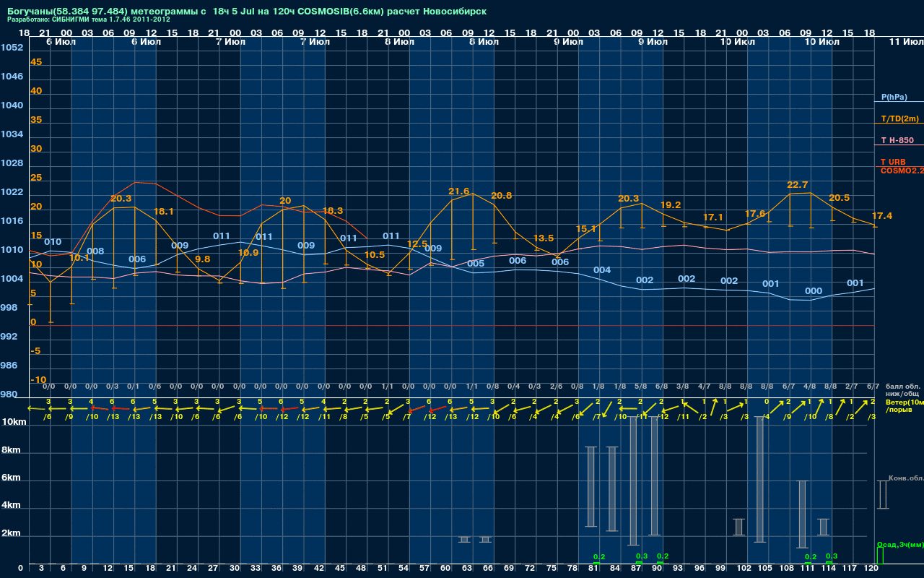Click the 'Ветер(10м) /порыв' wind legend
The height and width of the screenshot is (578, 924).
pyautogui.click(x=904, y=405)
